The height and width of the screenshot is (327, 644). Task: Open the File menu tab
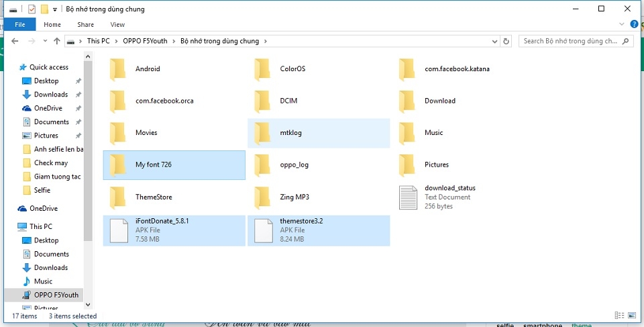point(20,25)
